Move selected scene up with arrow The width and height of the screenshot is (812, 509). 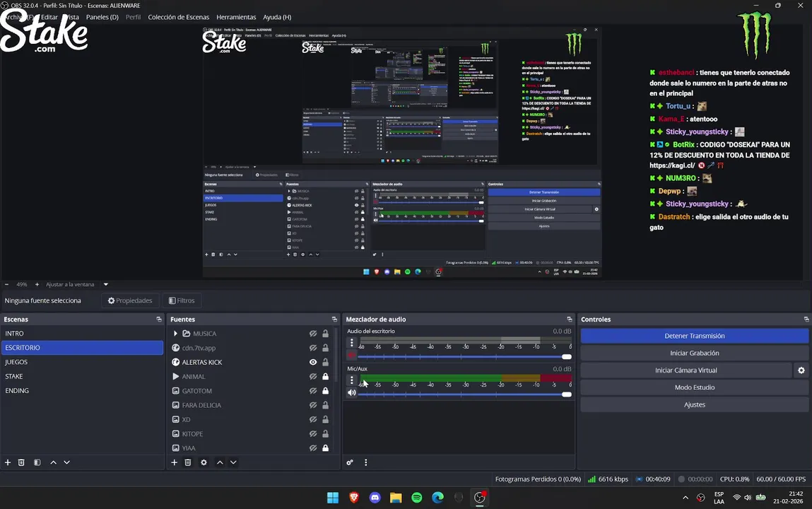pos(53,462)
